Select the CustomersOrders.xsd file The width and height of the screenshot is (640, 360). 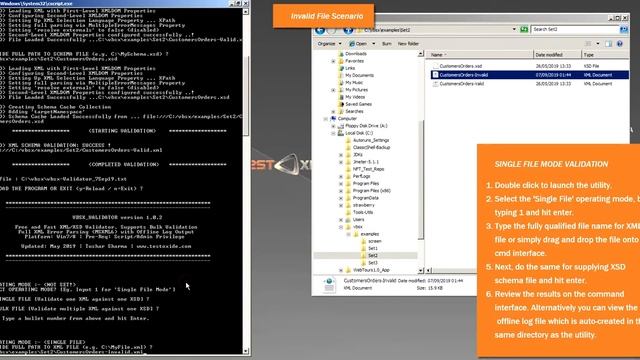click(460, 66)
